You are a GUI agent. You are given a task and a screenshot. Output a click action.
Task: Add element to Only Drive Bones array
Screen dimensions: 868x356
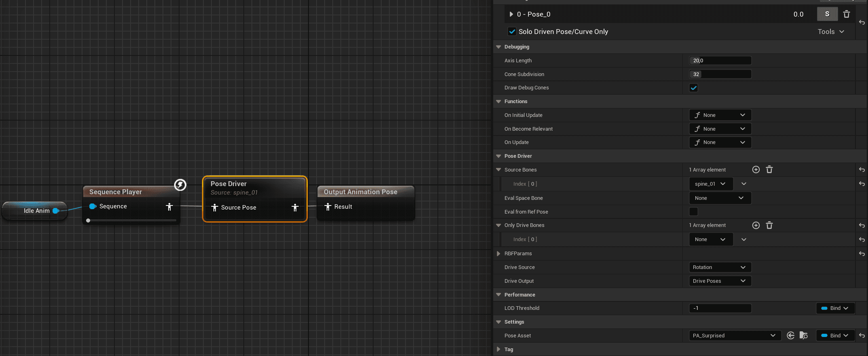[756, 225]
